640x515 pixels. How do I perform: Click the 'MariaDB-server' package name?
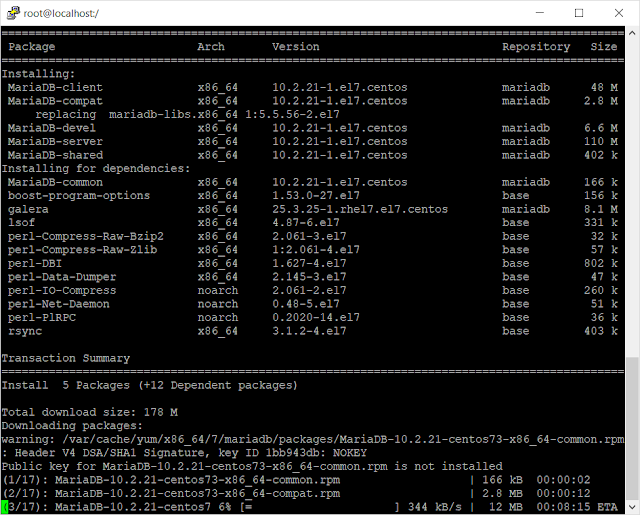coord(55,141)
